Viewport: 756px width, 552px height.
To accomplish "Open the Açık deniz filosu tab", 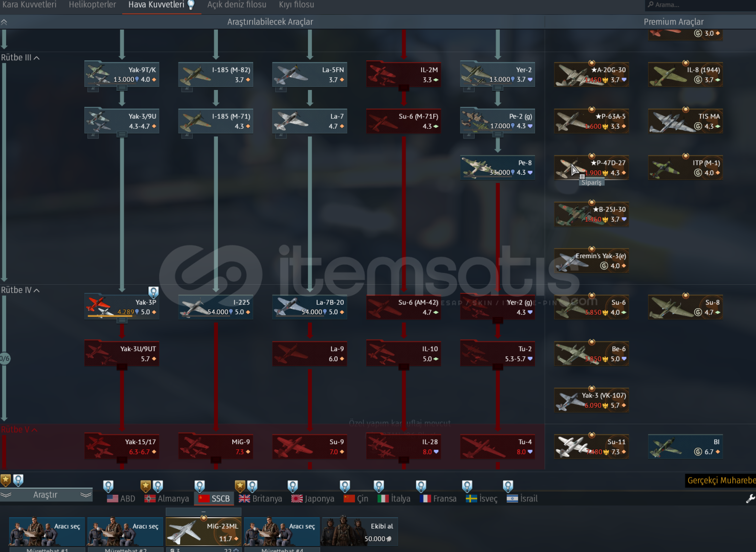I will coord(237,5).
